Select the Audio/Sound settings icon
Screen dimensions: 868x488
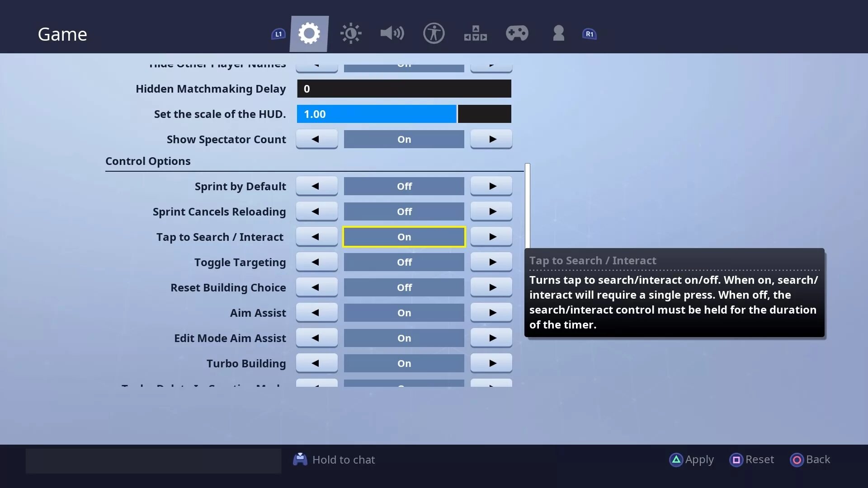[392, 34]
